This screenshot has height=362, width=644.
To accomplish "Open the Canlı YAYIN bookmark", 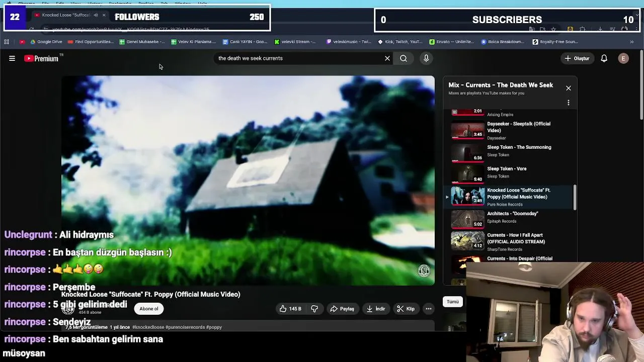I will coord(245,42).
